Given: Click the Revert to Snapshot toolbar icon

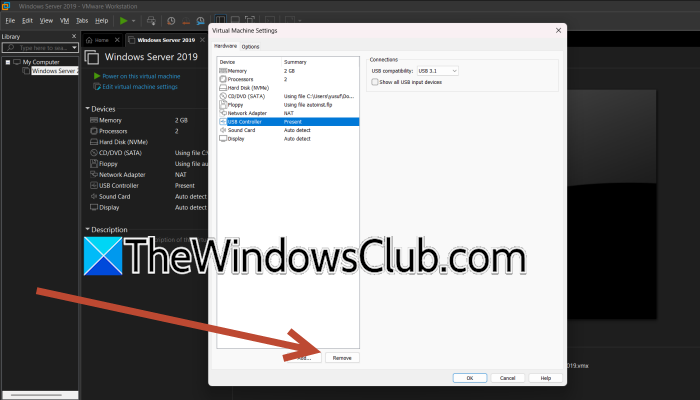Looking at the screenshot, I should (x=186, y=21).
